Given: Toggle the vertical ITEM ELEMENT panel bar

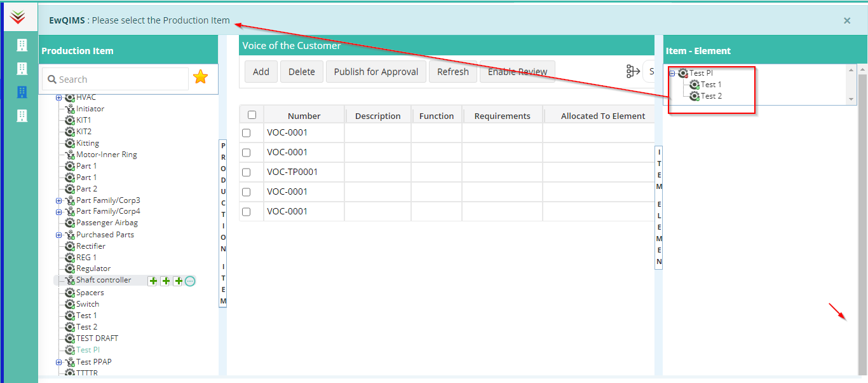Looking at the screenshot, I should tap(659, 207).
